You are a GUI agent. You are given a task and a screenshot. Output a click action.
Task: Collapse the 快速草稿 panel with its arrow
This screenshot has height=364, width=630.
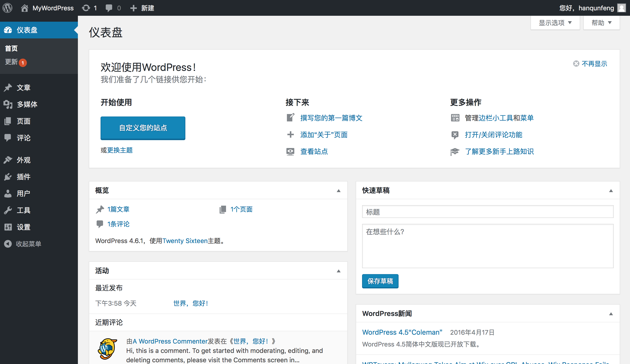611,191
